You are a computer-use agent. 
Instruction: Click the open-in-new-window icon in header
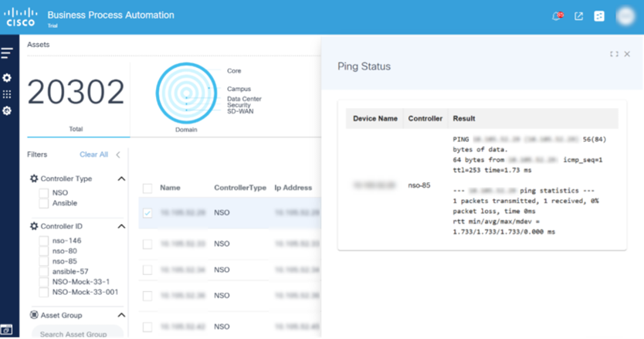578,16
